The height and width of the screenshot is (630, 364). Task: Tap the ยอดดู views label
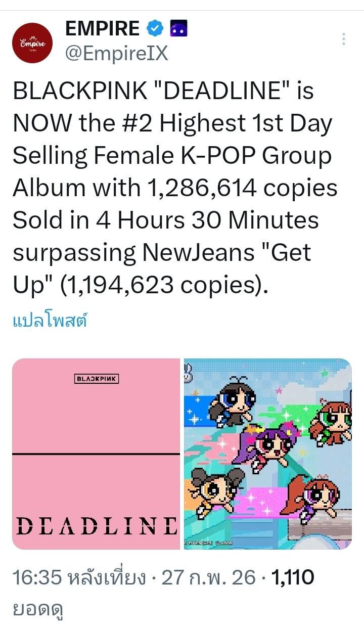[38, 606]
